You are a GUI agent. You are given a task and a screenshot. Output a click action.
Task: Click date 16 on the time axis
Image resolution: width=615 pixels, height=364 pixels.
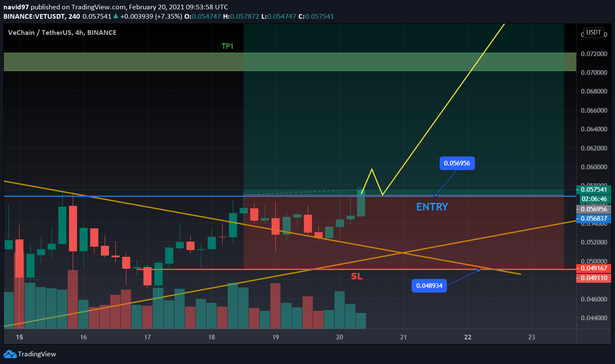coord(83,337)
